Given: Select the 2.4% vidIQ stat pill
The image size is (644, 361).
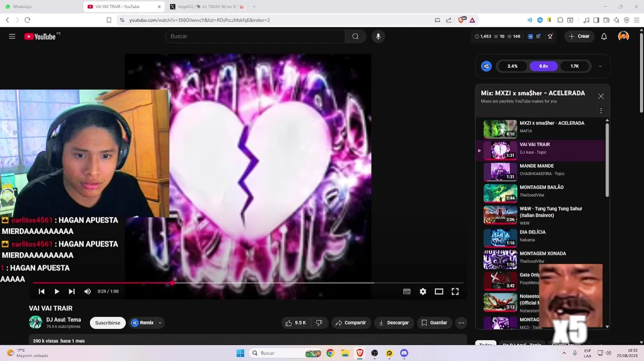Looking at the screenshot, I should [x=512, y=66].
